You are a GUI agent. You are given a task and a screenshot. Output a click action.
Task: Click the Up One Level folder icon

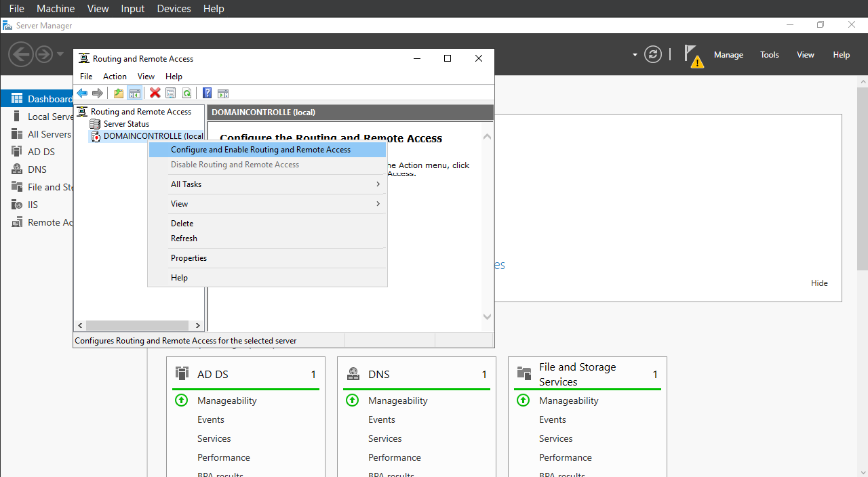coord(119,93)
